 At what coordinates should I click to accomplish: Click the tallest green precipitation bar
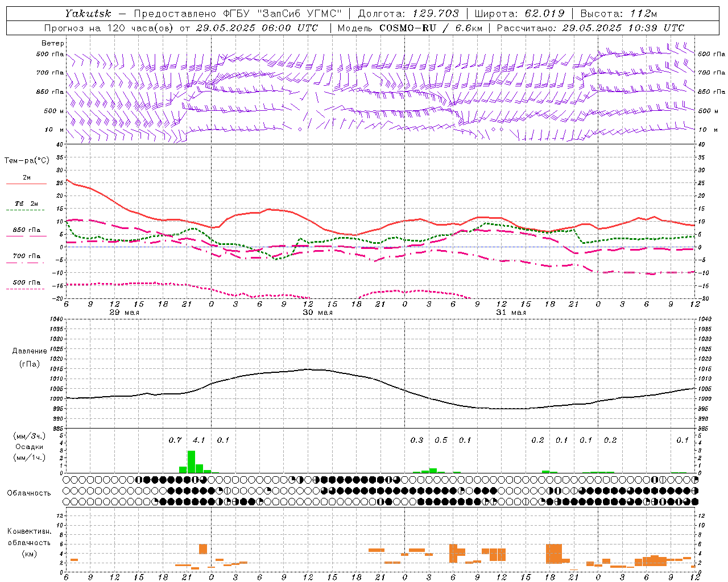(191, 462)
